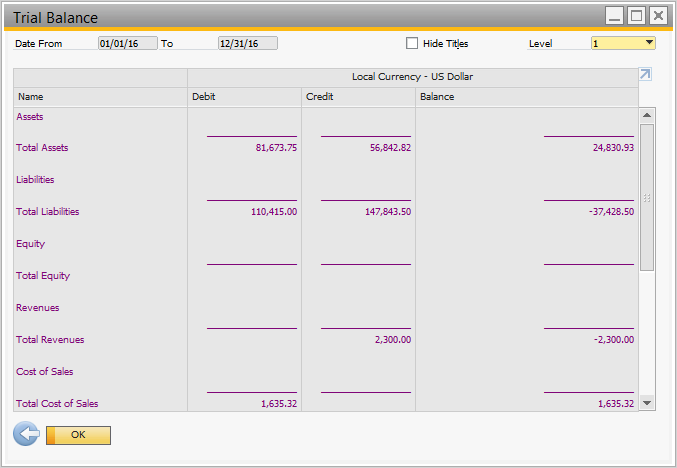The image size is (677, 468).
Task: Select the Total Liabilities row
Action: (47, 212)
